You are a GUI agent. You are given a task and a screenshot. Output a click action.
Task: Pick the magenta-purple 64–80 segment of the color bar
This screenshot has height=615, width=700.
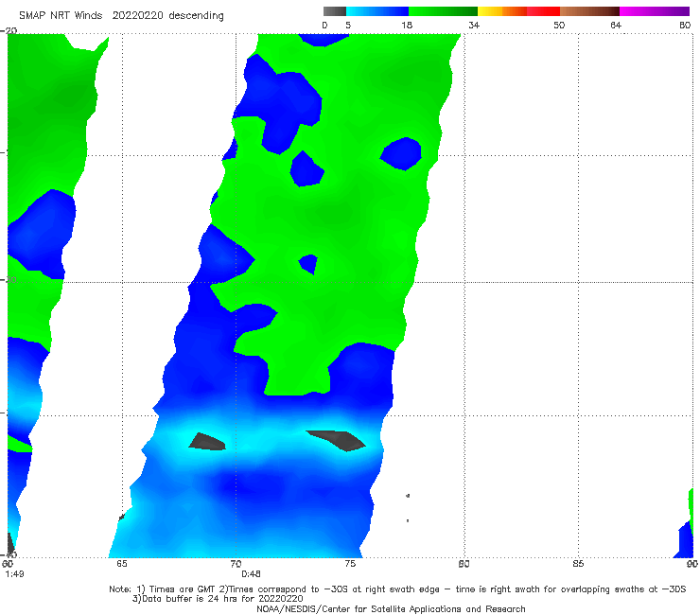pyautogui.click(x=655, y=11)
